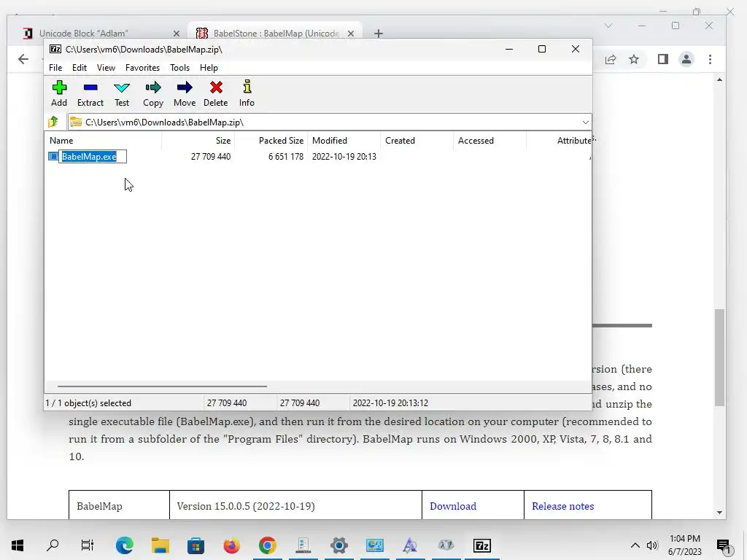Image resolution: width=747 pixels, height=560 pixels.
Task: Open the View menu
Action: (106, 68)
